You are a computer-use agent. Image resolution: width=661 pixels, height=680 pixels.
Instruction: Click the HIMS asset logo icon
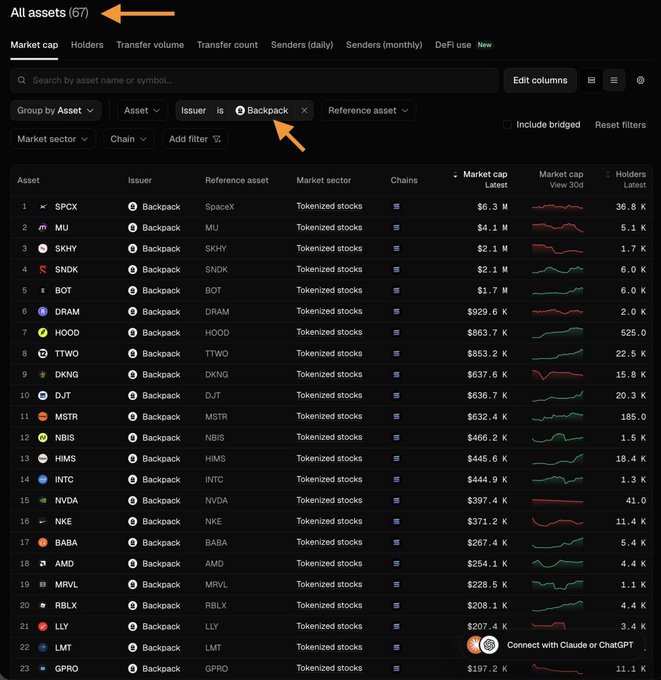point(43,458)
